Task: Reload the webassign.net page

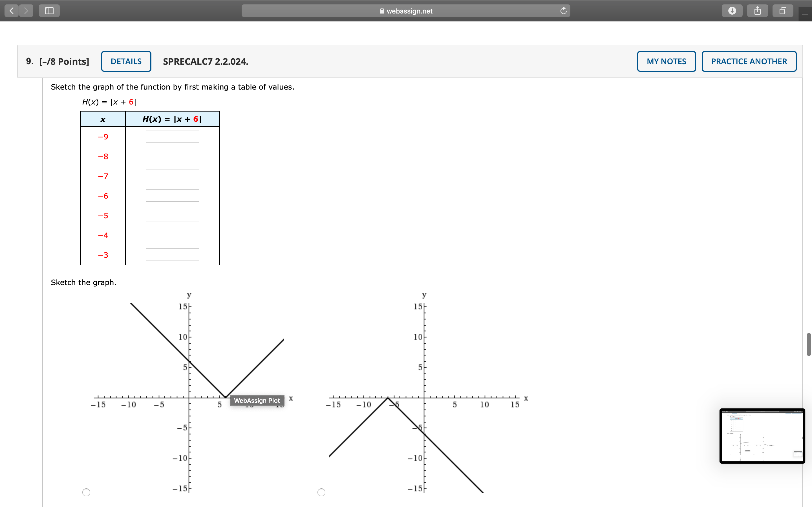Action: pyautogui.click(x=563, y=11)
